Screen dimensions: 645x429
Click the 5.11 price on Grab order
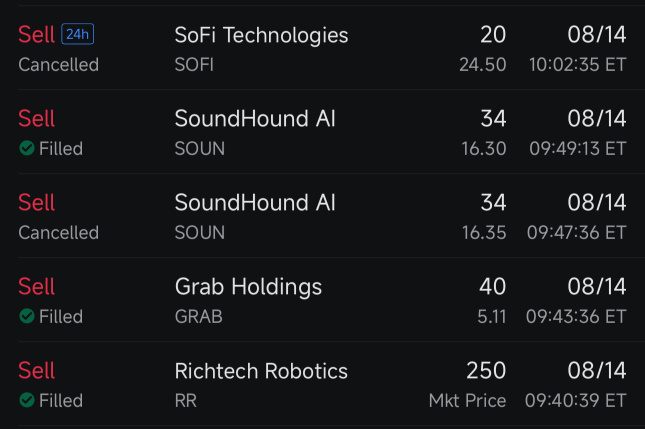pyautogui.click(x=489, y=317)
